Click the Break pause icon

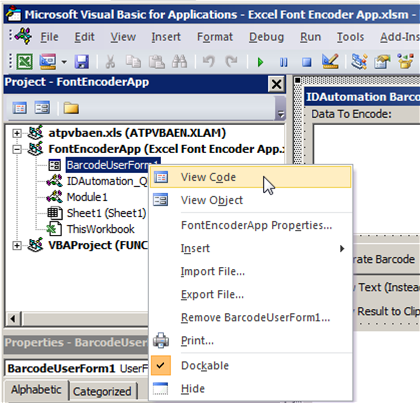click(284, 62)
